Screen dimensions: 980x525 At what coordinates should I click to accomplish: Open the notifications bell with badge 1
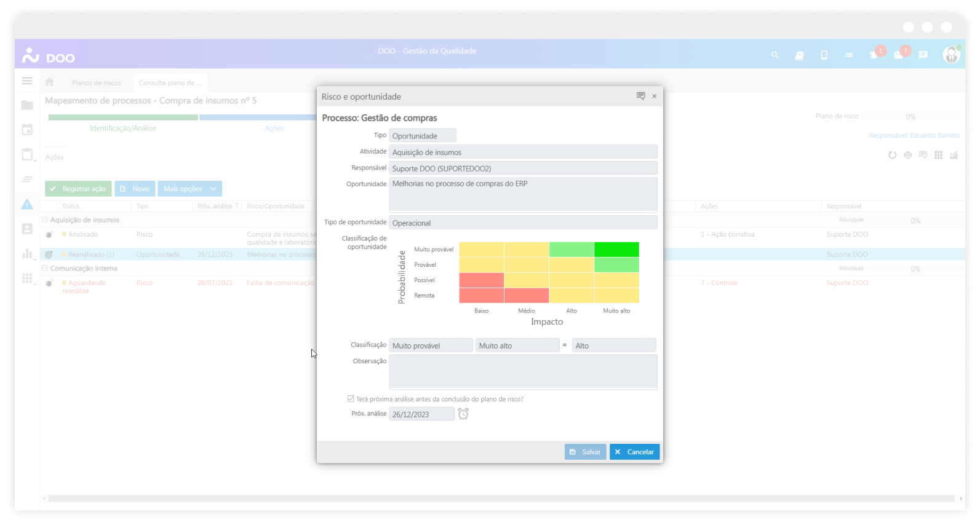click(x=874, y=55)
